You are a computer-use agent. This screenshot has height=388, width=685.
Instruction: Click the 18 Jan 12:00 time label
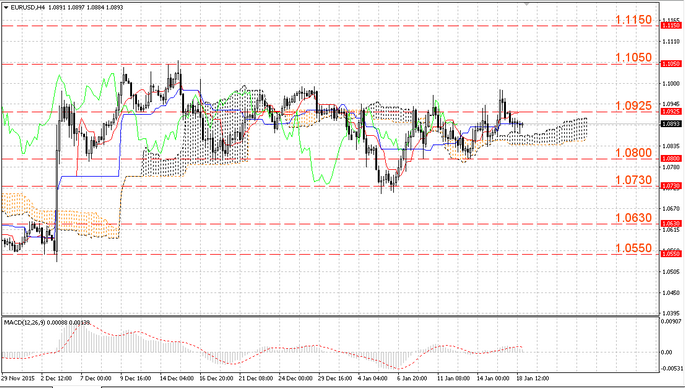[532, 378]
